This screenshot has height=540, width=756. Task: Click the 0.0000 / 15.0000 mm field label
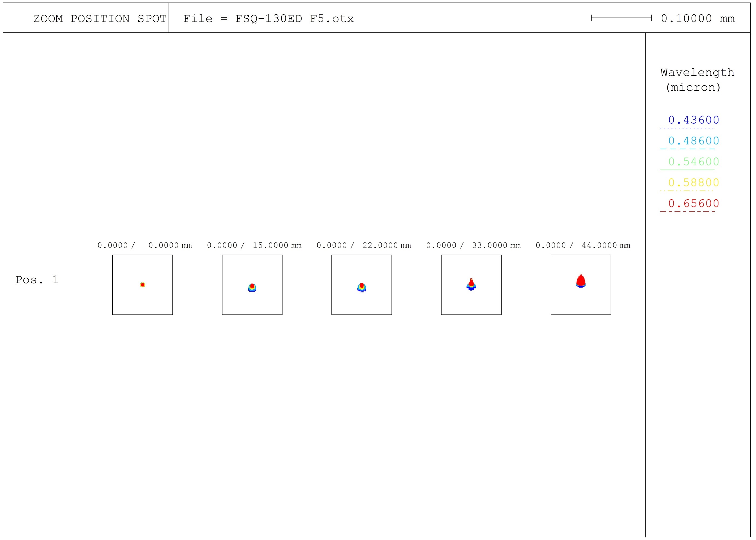click(254, 245)
